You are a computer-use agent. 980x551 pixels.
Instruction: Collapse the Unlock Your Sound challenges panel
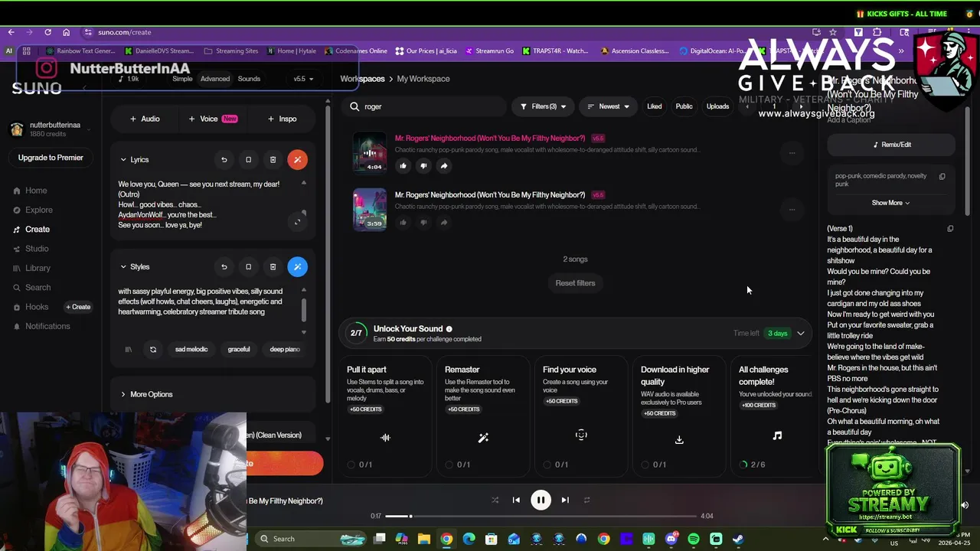click(x=801, y=333)
